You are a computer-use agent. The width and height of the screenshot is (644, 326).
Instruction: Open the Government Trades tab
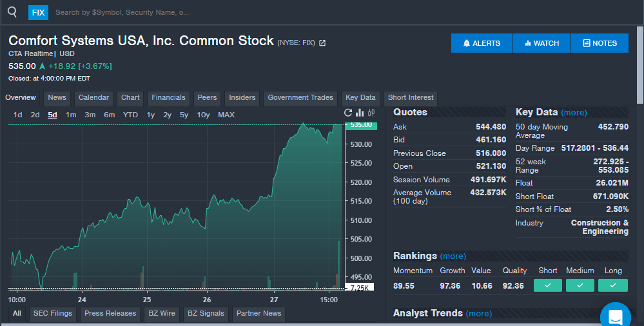point(300,98)
